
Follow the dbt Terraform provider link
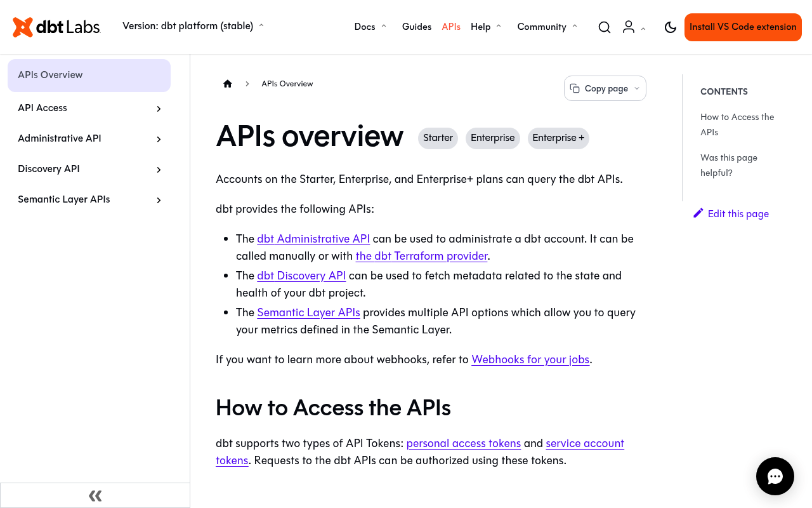click(421, 256)
